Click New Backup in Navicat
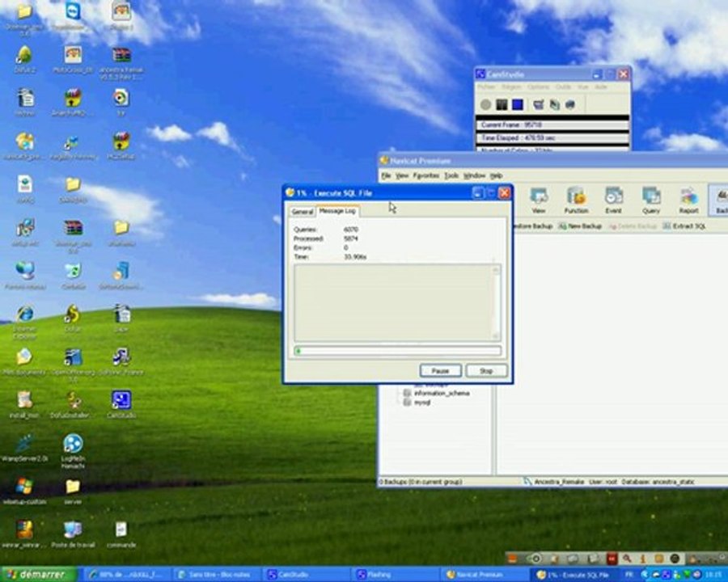 coord(580,226)
